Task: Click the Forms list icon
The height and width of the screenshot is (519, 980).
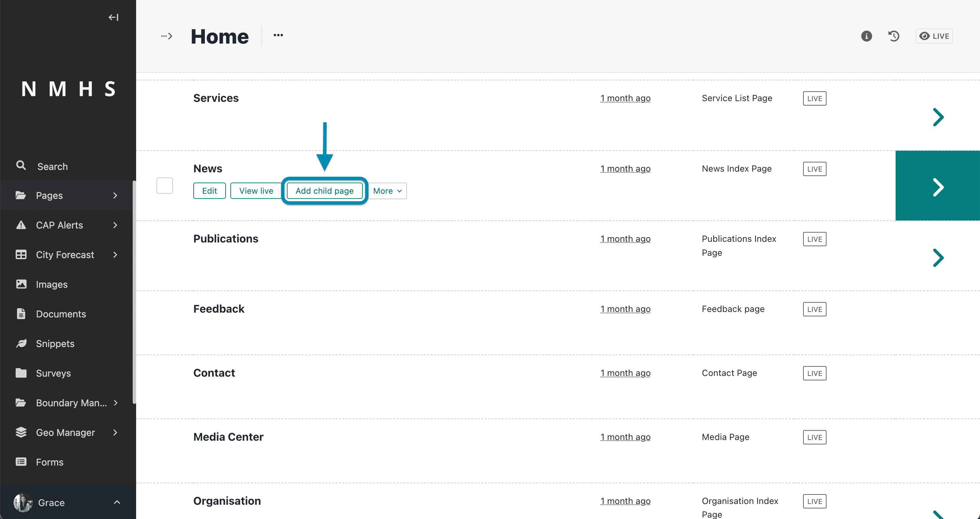Action: [21, 462]
